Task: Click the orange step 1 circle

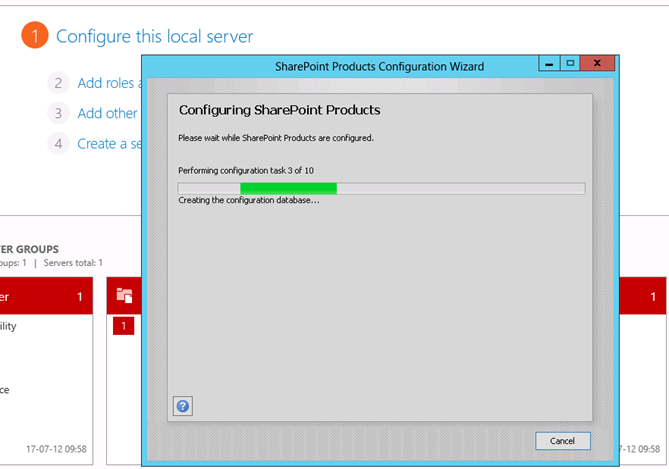Action: (x=35, y=35)
